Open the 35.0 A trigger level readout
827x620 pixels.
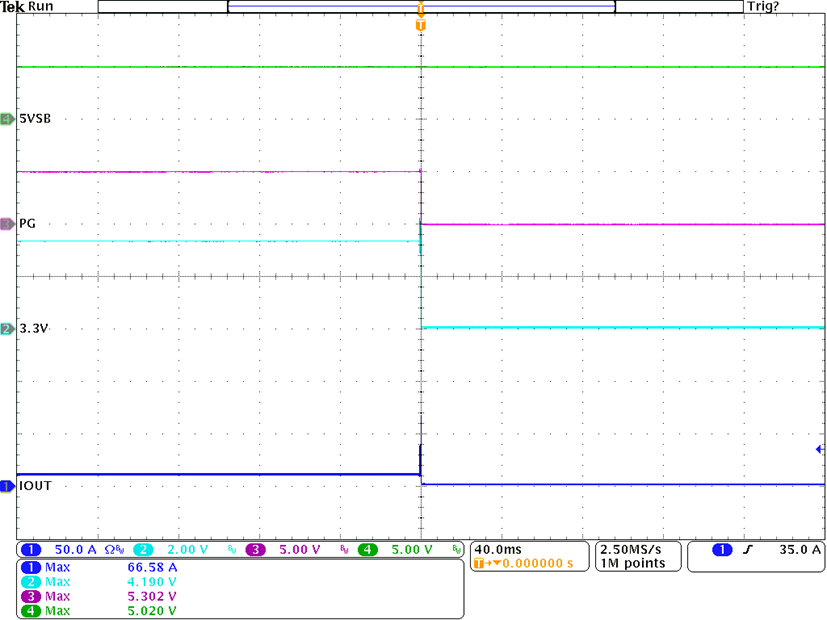[x=800, y=550]
